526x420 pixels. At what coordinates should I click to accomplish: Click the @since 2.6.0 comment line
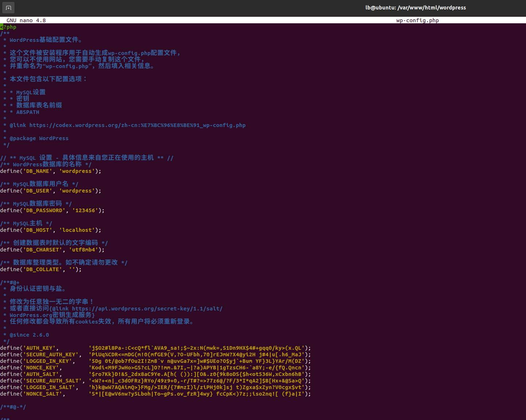(25, 334)
